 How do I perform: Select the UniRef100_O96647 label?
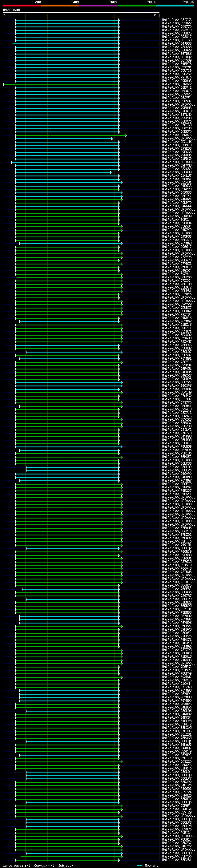[177, 247]
